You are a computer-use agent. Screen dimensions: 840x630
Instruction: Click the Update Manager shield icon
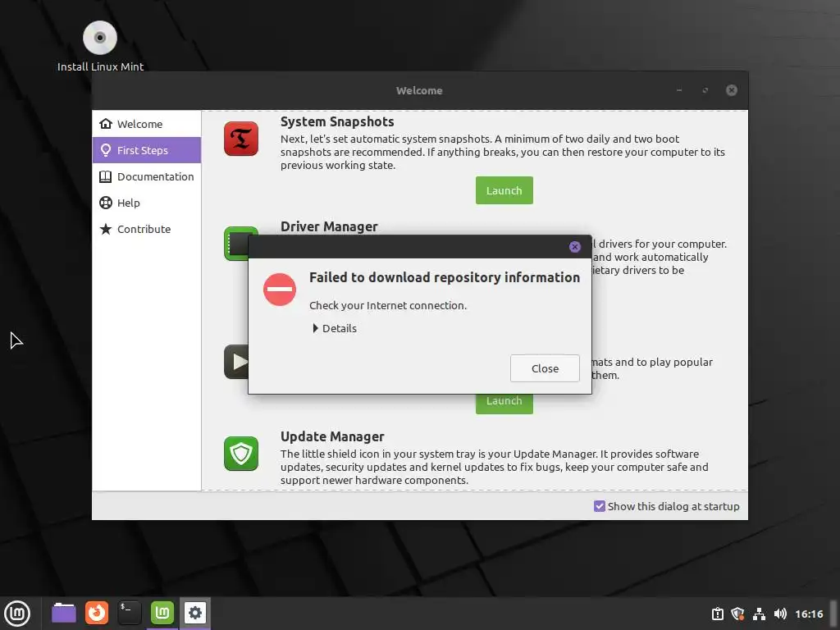pos(241,454)
